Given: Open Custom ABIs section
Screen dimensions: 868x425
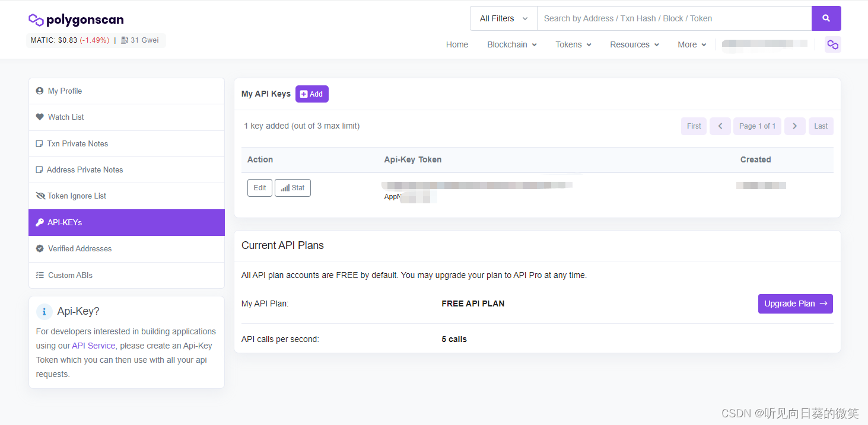Looking at the screenshot, I should click(126, 275).
